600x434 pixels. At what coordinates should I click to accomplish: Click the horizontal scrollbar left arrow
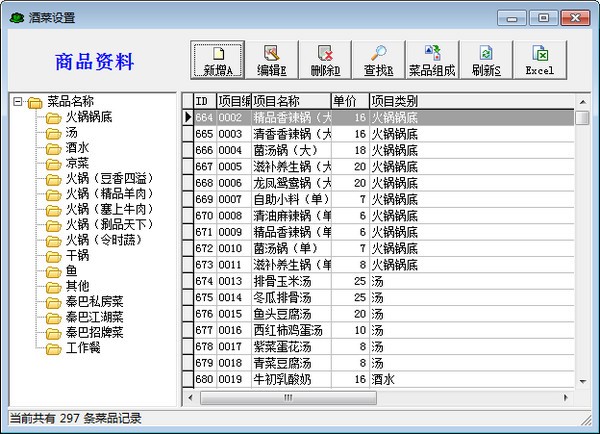pos(191,398)
